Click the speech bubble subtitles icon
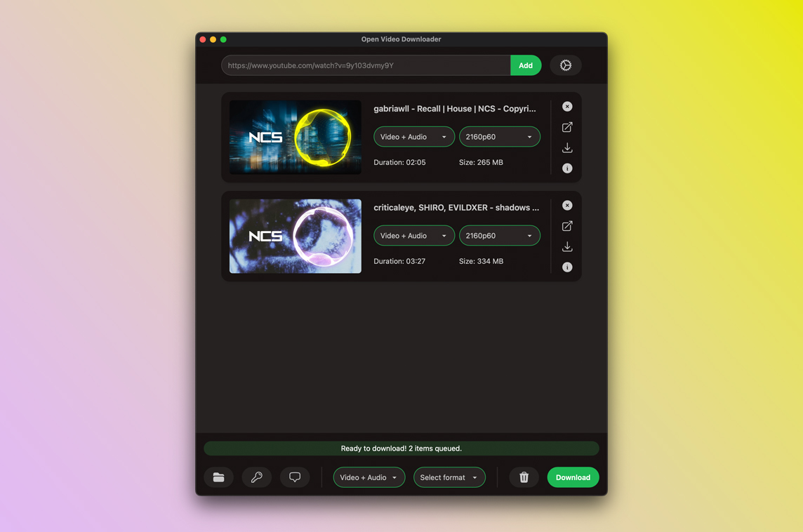Image resolution: width=803 pixels, height=532 pixels. (295, 477)
